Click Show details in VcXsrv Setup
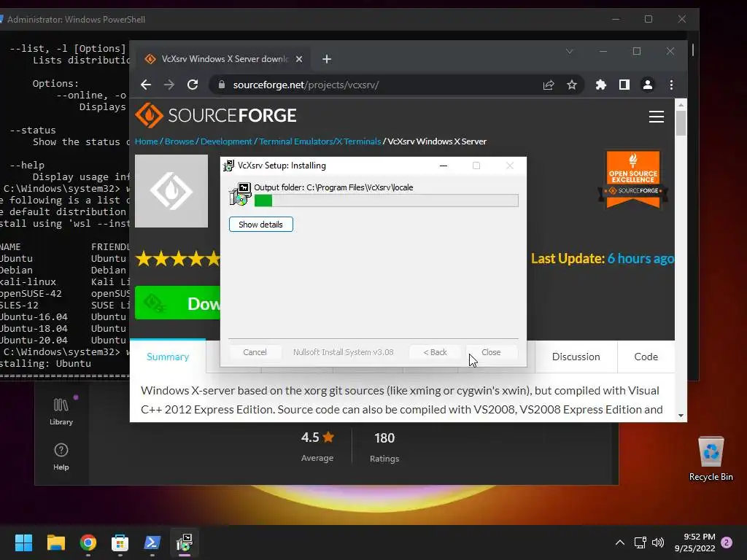 click(260, 225)
